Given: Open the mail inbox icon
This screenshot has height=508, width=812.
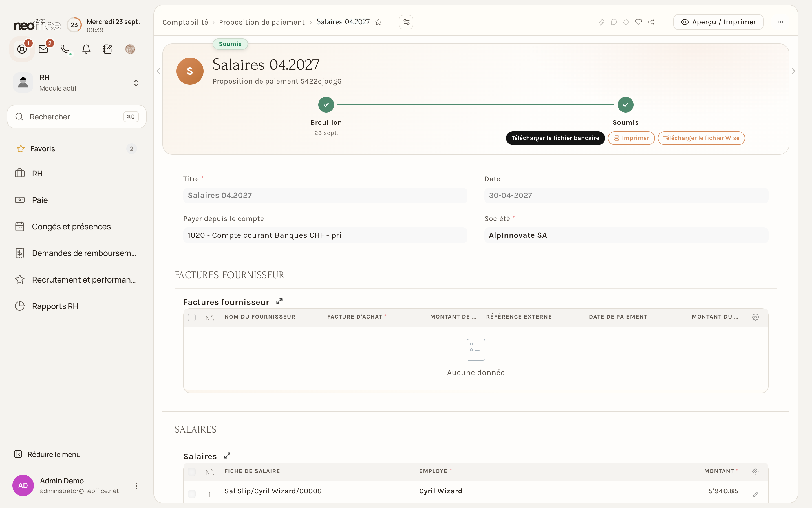Looking at the screenshot, I should coord(44,49).
